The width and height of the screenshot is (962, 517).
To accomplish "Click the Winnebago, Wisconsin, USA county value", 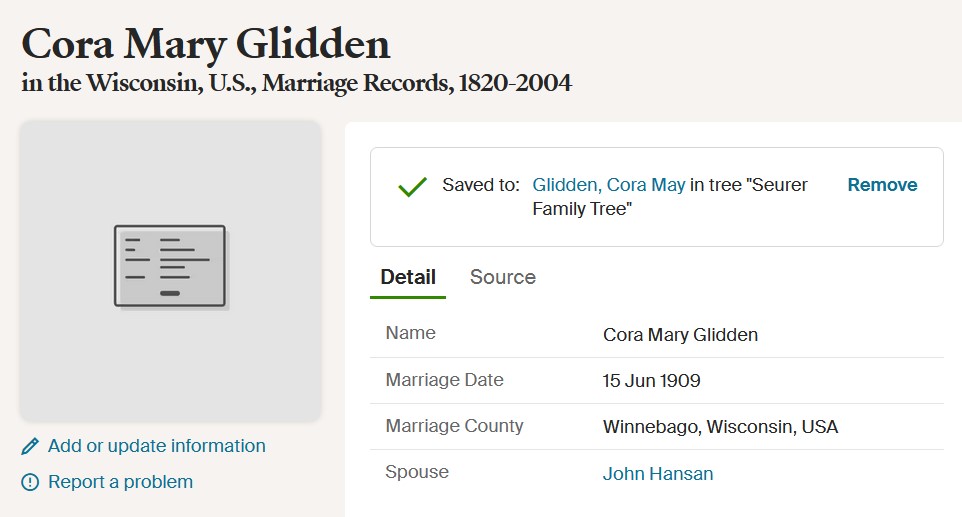I will click(x=720, y=427).
